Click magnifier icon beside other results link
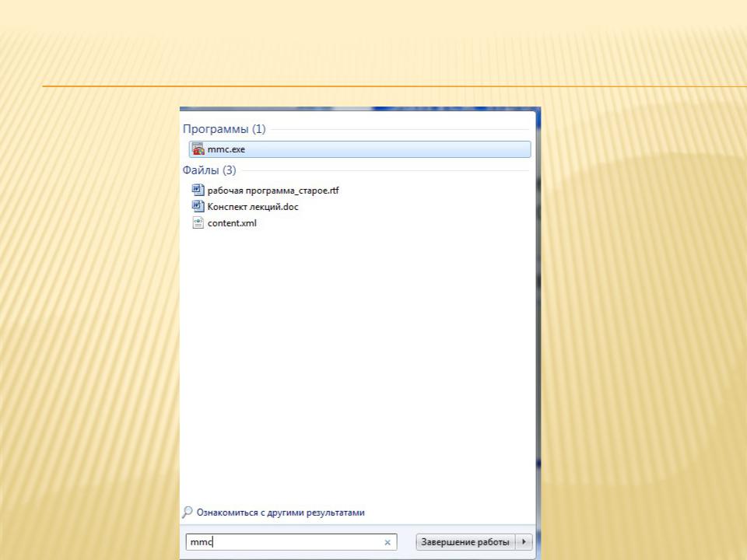This screenshot has width=747, height=560. tap(188, 513)
